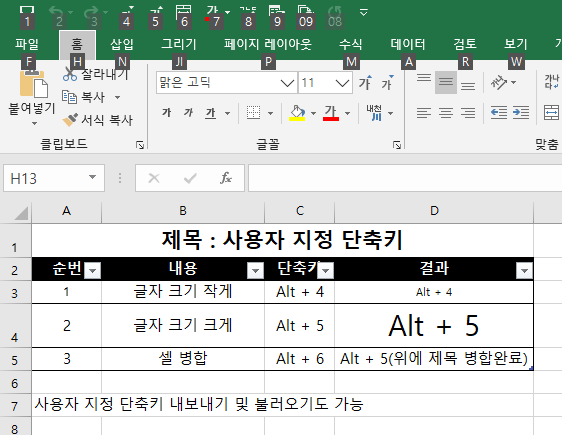
Task: Click the formula bar input
Action: click(405, 178)
